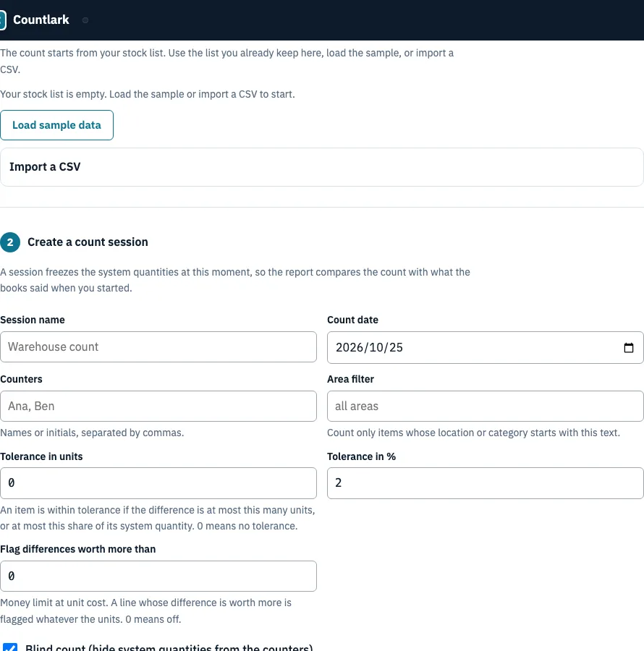Click the Create a count session heading

click(x=88, y=242)
